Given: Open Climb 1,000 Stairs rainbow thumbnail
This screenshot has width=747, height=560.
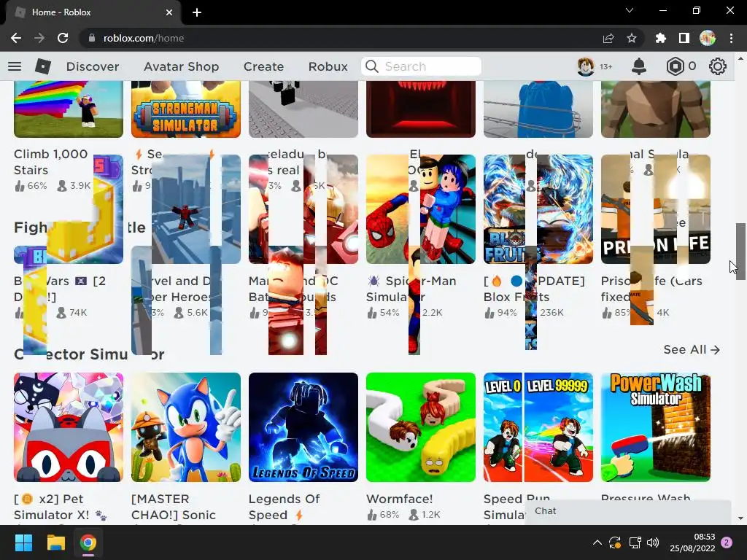Looking at the screenshot, I should tap(69, 109).
